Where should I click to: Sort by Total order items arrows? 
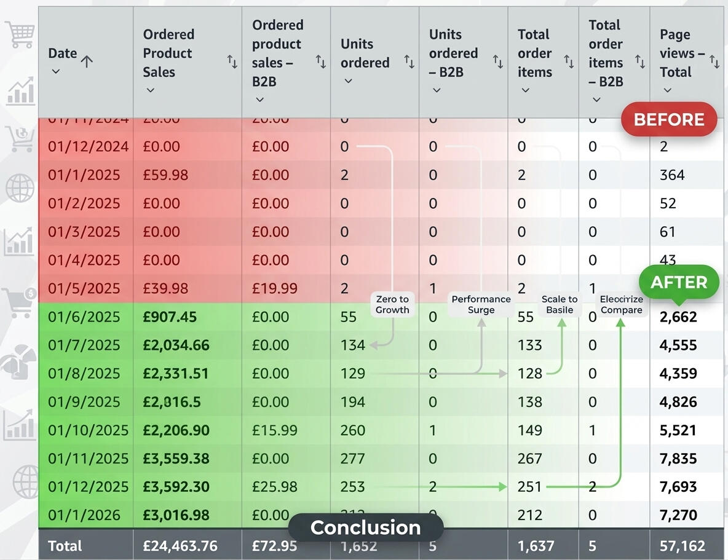[569, 61]
